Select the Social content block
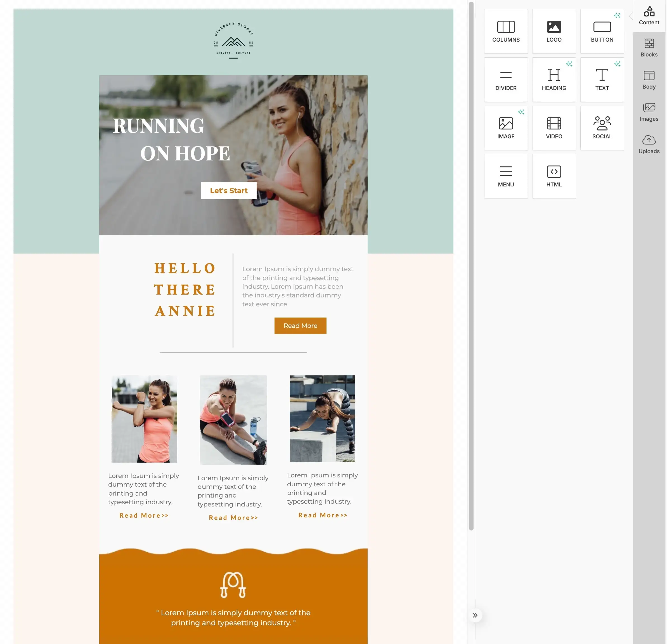Screen dimensions: 667x644 [x=602, y=128]
